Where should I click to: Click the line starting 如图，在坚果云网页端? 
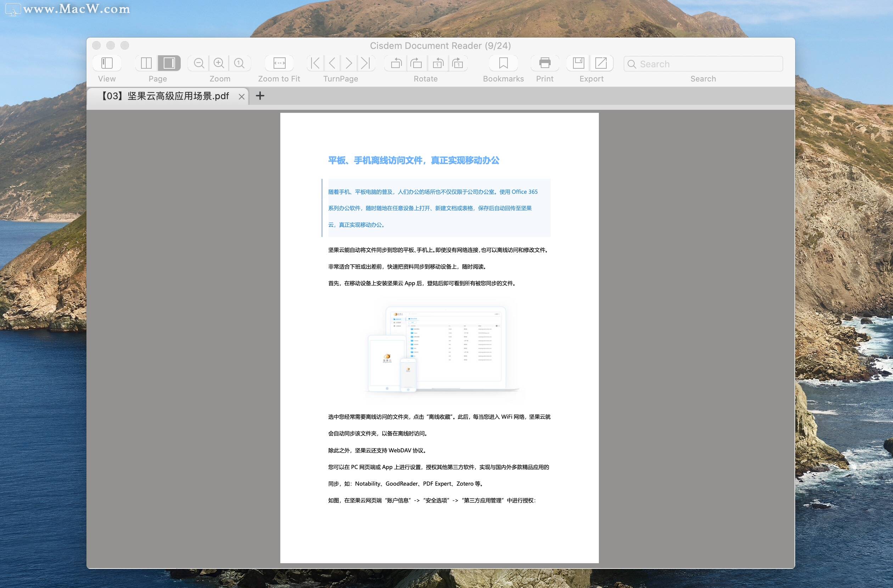coord(432,501)
